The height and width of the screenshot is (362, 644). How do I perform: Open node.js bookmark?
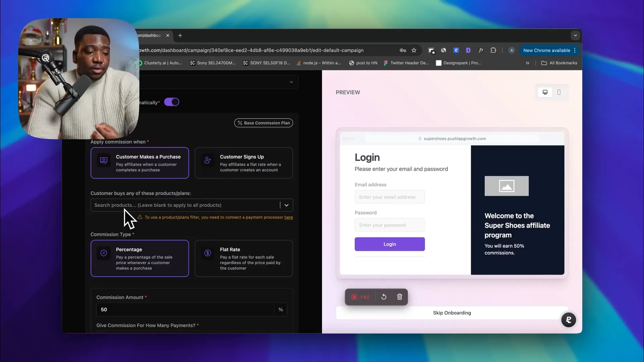318,63
